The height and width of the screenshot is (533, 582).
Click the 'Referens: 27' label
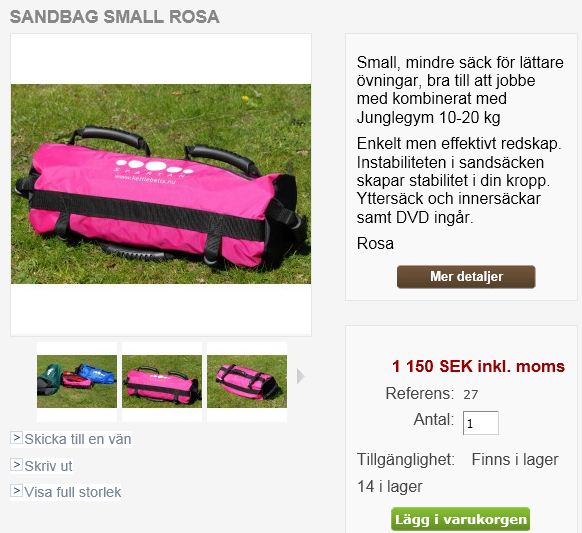[x=432, y=393]
